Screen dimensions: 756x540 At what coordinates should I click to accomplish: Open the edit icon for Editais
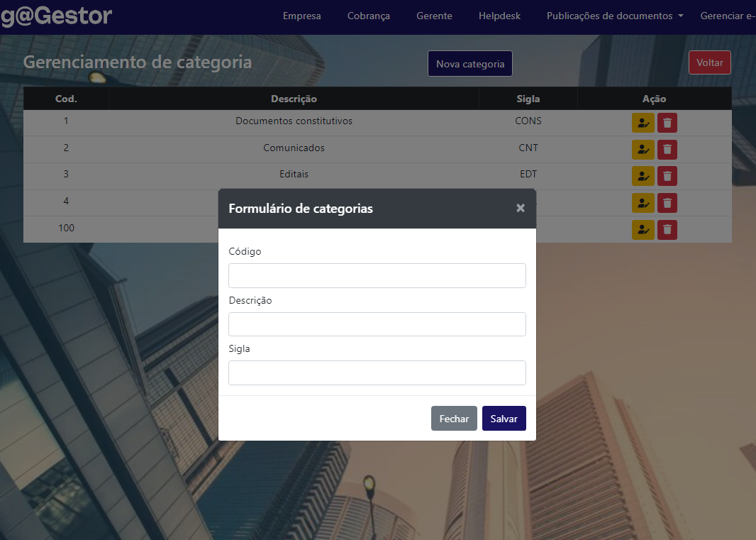pos(643,175)
